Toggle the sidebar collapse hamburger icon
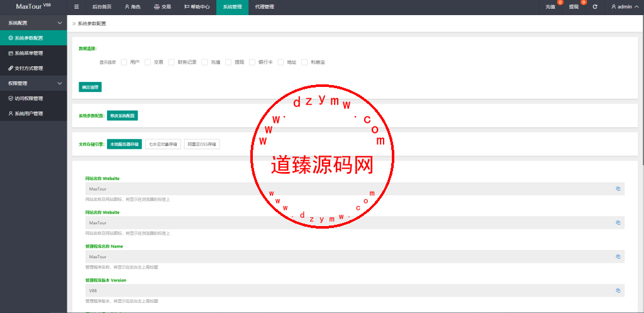This screenshot has height=313, width=644. tap(76, 7)
